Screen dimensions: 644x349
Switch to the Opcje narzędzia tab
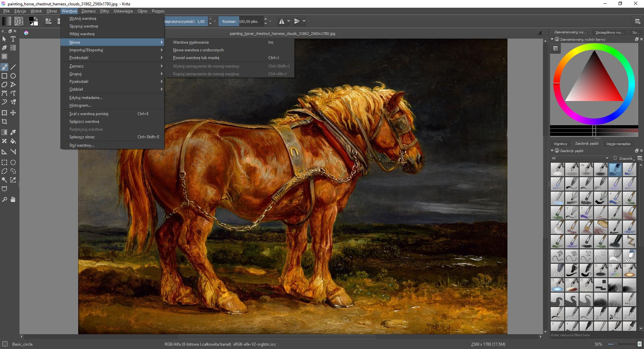[618, 144]
